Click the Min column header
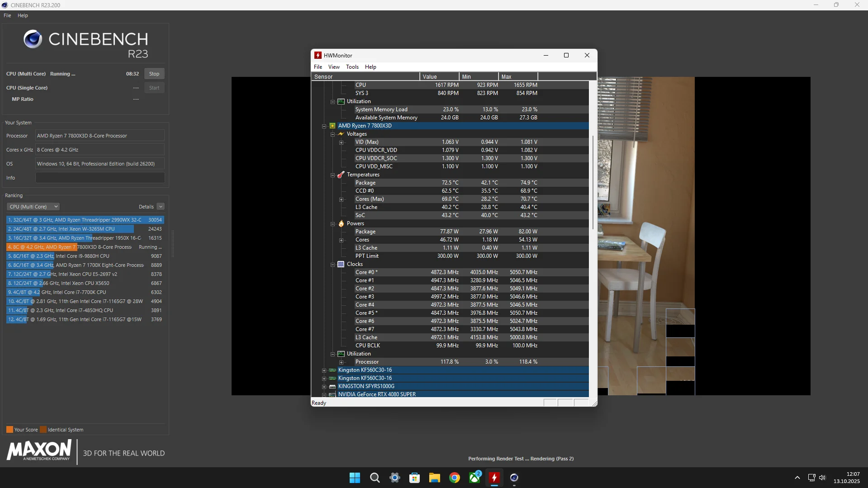 479,76
